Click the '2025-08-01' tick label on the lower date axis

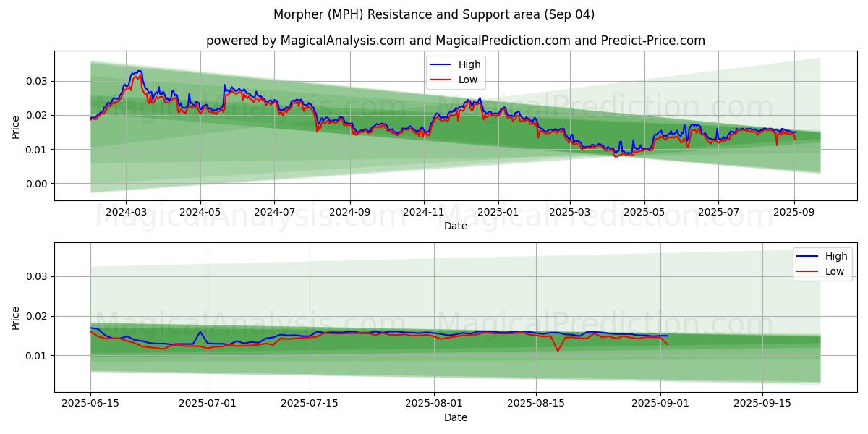[434, 404]
